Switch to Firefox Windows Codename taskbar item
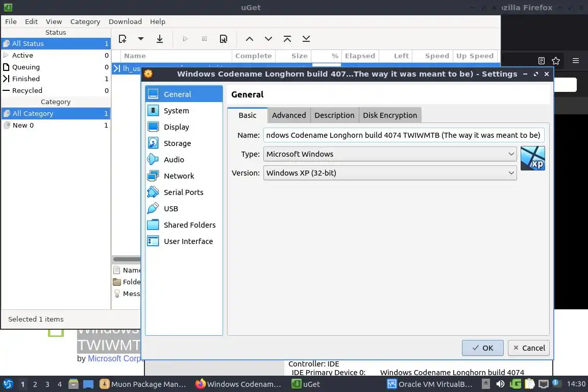The height and width of the screenshot is (392, 588). tap(238, 384)
